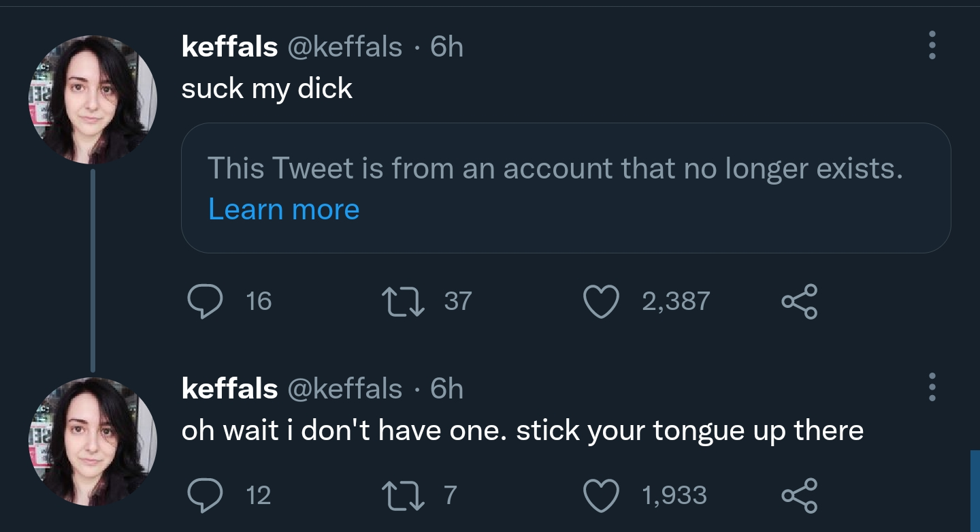Open more options for first tweet

(x=932, y=46)
